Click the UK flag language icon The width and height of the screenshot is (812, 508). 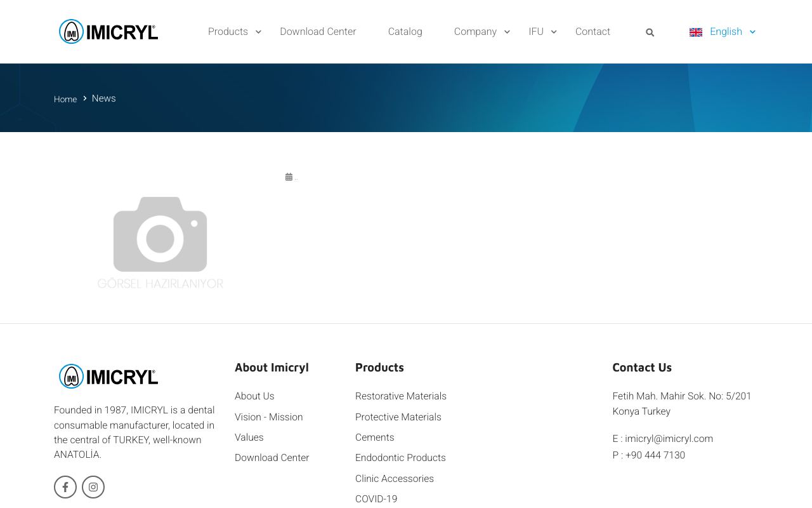[696, 32]
